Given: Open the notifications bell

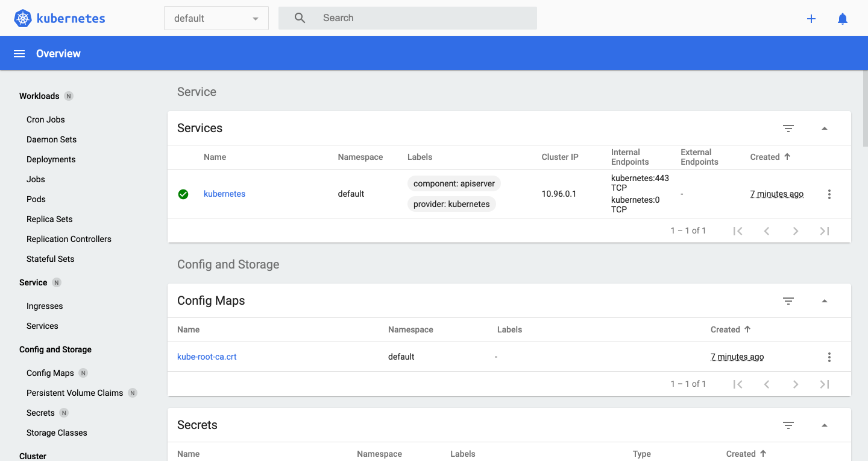Looking at the screenshot, I should tap(843, 19).
